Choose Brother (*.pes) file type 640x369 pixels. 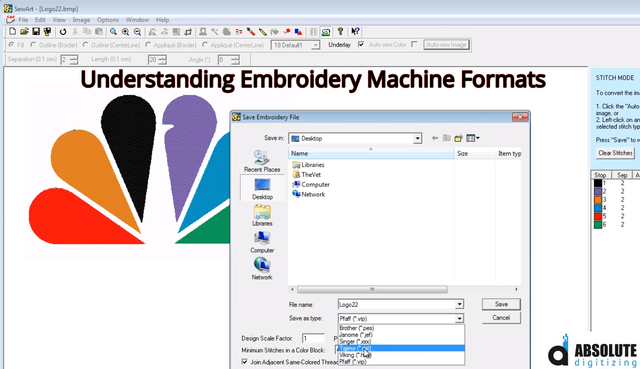click(x=401, y=328)
